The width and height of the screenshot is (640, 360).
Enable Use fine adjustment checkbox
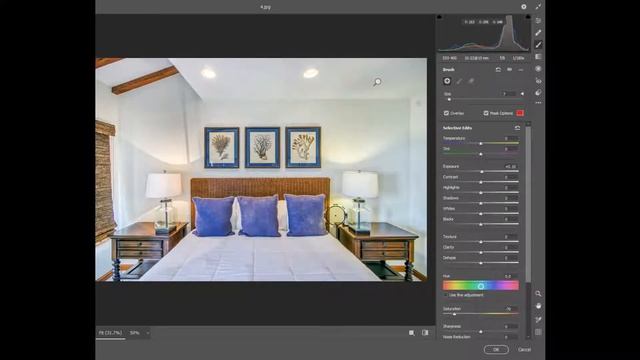coord(446,295)
